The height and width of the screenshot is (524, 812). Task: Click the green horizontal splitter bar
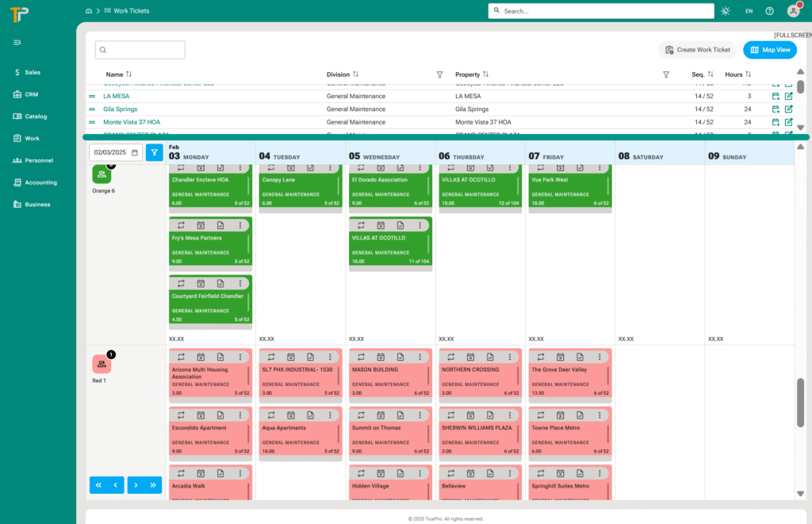click(444, 137)
